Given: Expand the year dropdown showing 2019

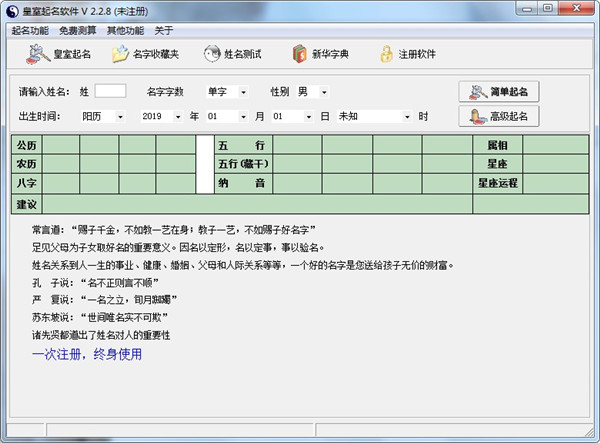Looking at the screenshot, I should pos(178,116).
